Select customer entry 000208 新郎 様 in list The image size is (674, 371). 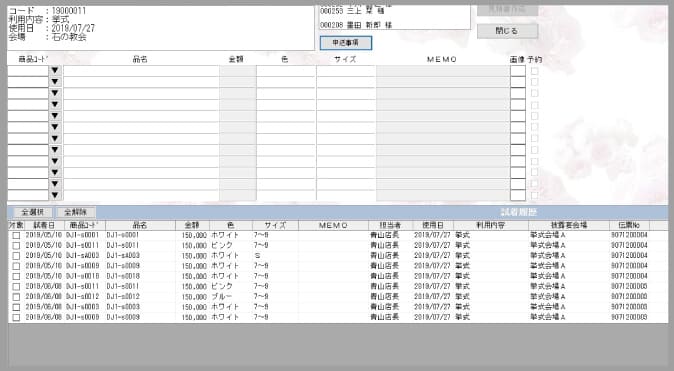tap(356, 25)
